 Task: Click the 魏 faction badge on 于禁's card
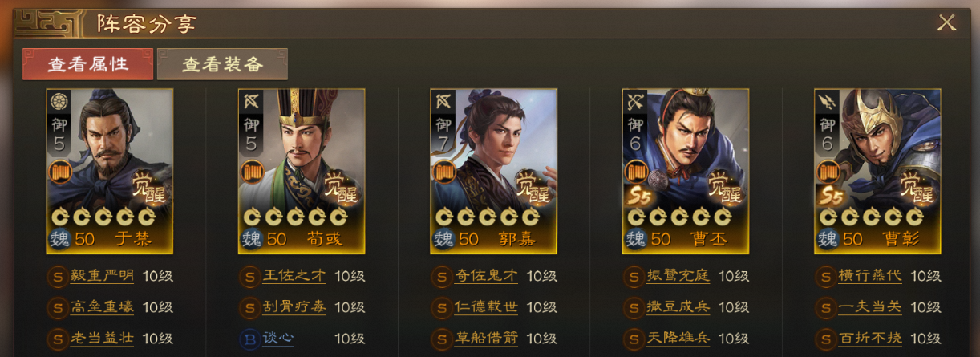coord(59,239)
